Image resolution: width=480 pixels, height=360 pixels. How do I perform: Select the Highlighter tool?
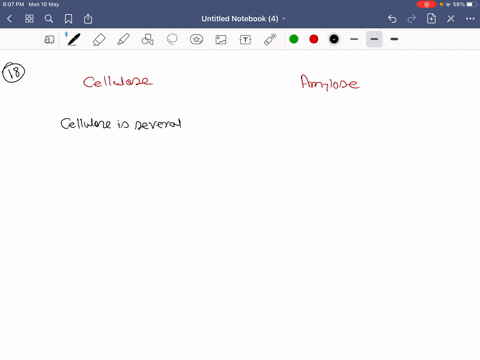point(123,39)
